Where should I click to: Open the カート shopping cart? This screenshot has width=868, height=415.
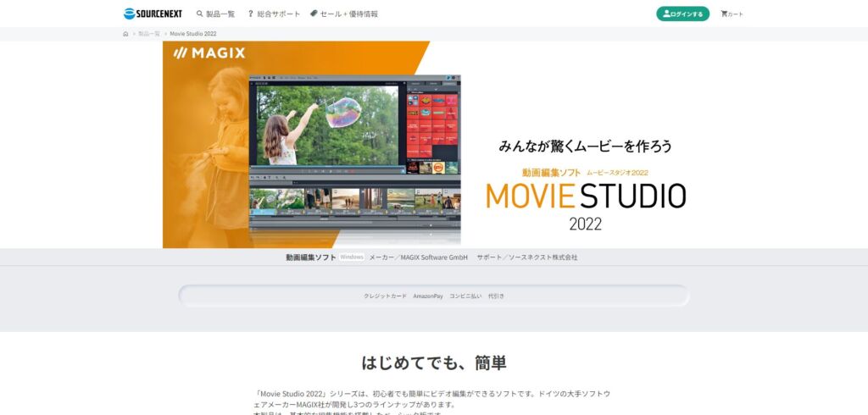coord(732,14)
